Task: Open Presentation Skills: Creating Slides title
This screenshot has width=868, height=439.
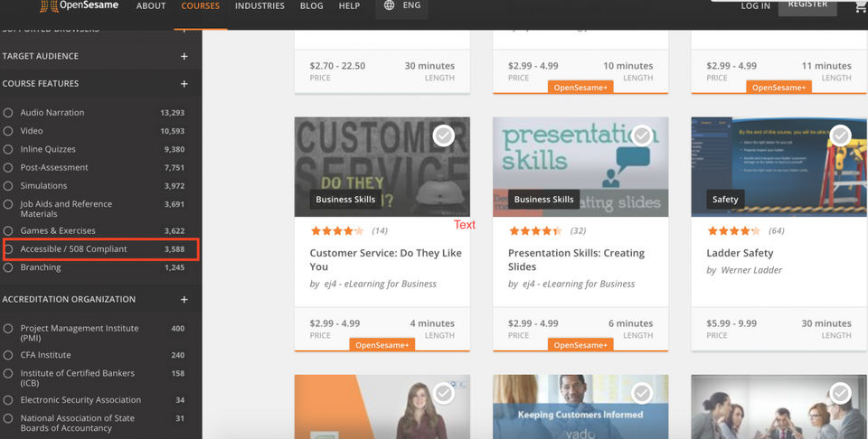Action: pos(576,260)
